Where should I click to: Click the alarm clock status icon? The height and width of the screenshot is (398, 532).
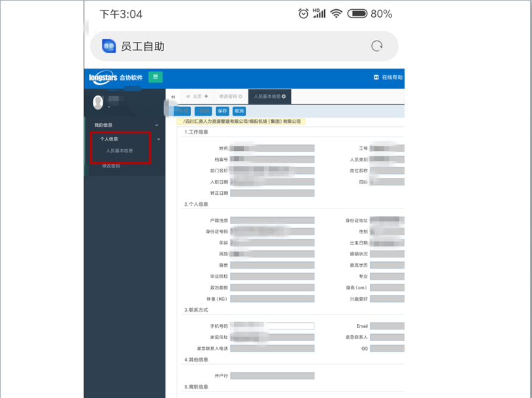[303, 14]
